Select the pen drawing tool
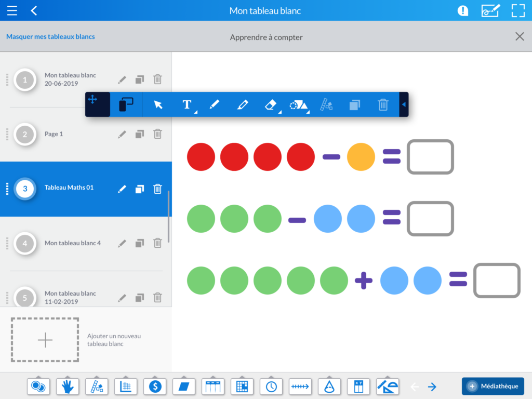The height and width of the screenshot is (399, 532). coord(215,104)
